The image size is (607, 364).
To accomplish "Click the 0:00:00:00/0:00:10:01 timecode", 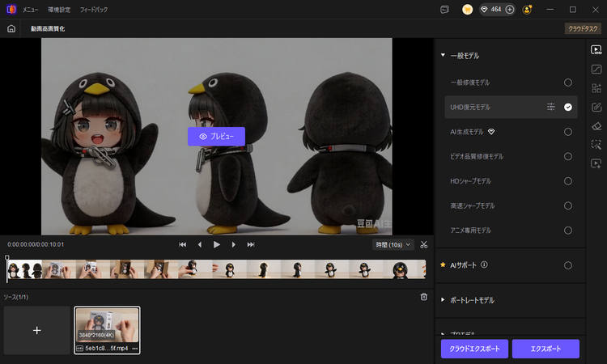I will 36,244.
